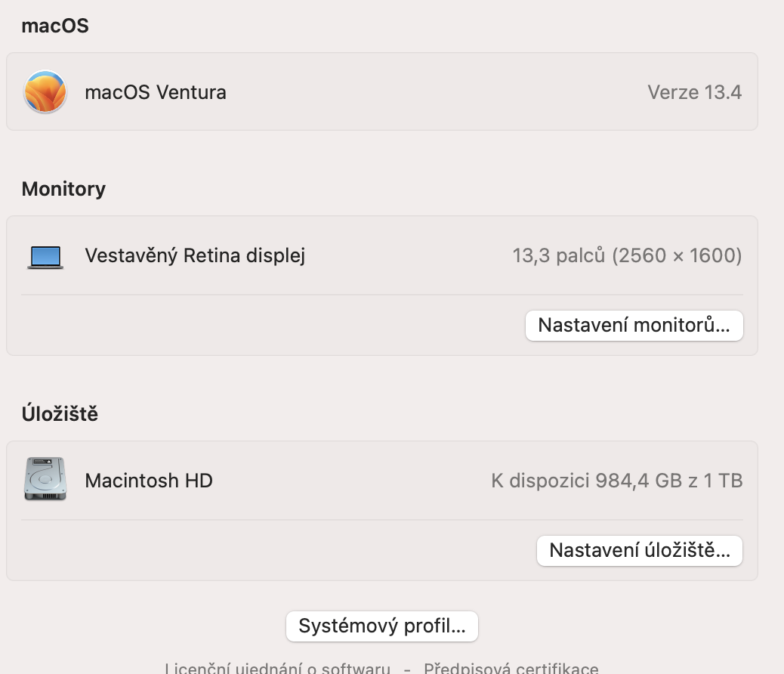This screenshot has height=674, width=784.
Task: Click the dash between the footer links
Action: coord(407,669)
